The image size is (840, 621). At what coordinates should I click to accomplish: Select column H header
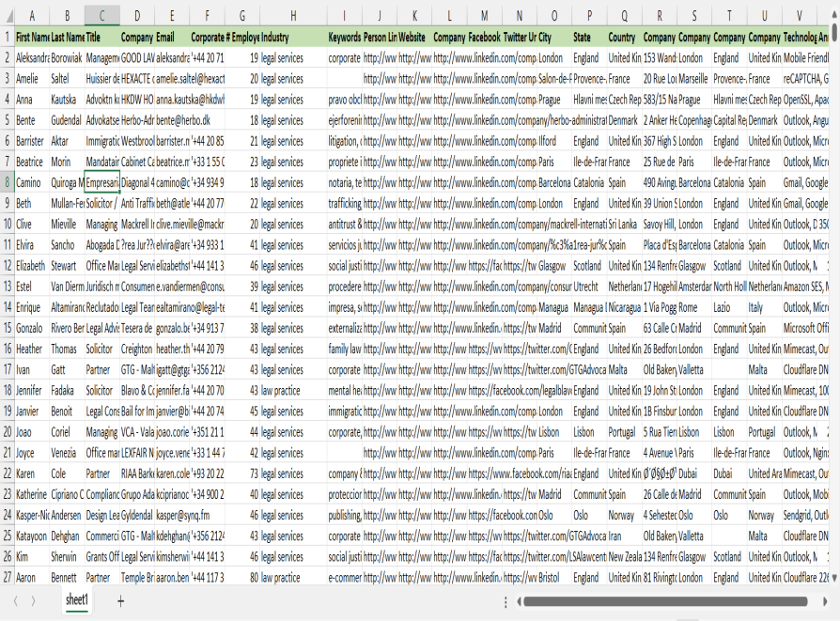[x=292, y=16]
